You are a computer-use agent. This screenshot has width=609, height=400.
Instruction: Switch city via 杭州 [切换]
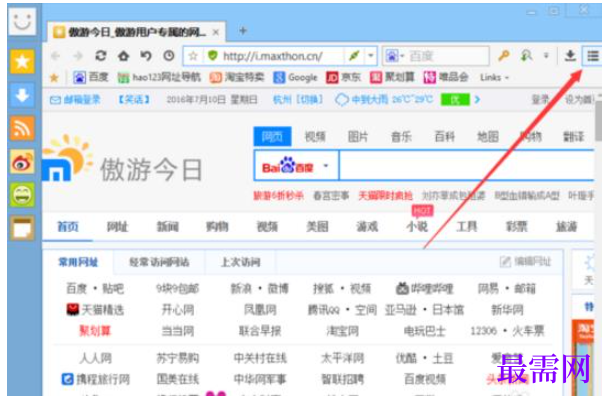tap(298, 100)
